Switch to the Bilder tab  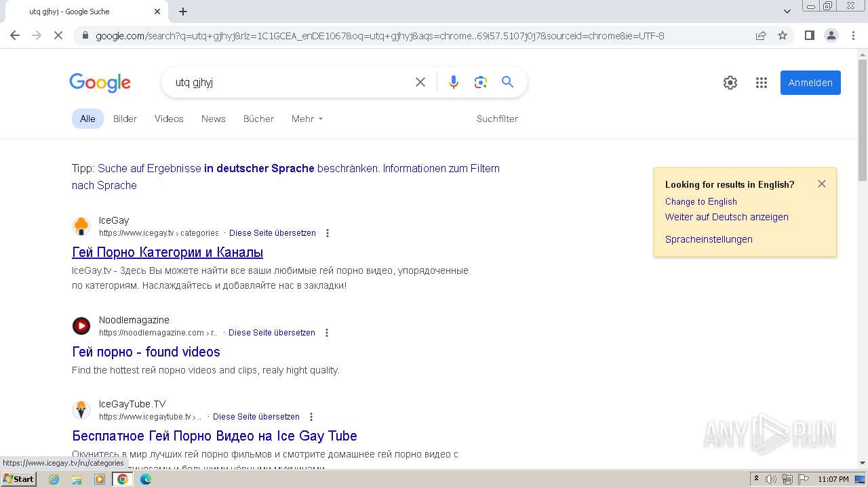pyautogui.click(x=125, y=119)
